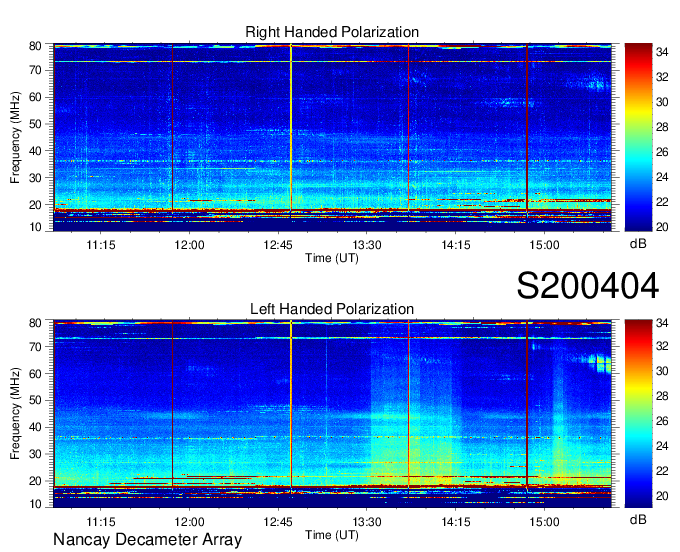Click "30" frequency tick of Left Handed plot
This screenshot has width=680, height=552.
(35, 454)
